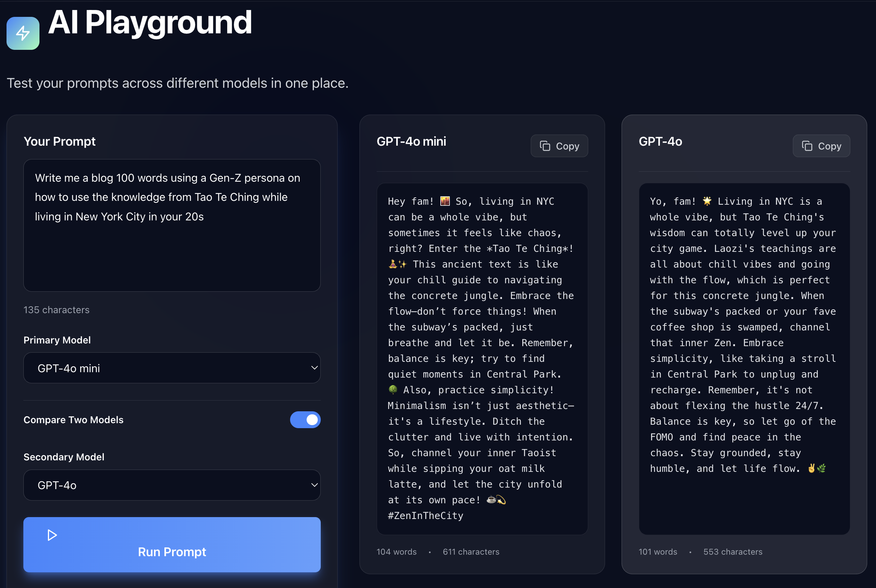Click Copy button text for GPT-4o output
Screen dimensions: 876x588
coord(830,146)
